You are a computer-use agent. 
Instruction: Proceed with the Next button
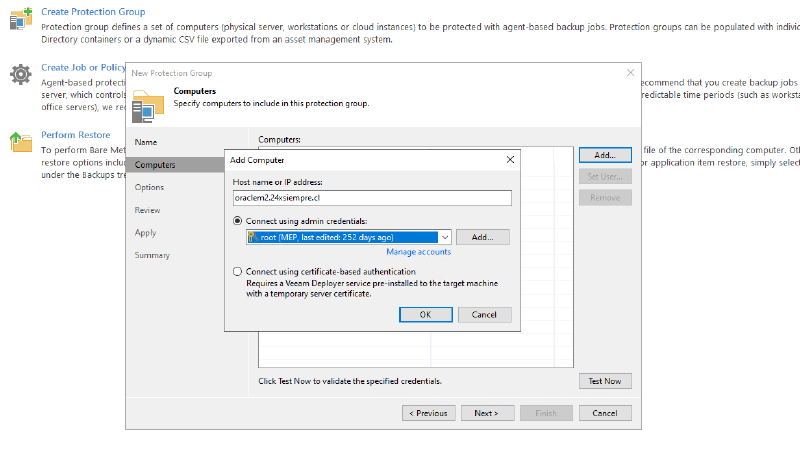487,413
